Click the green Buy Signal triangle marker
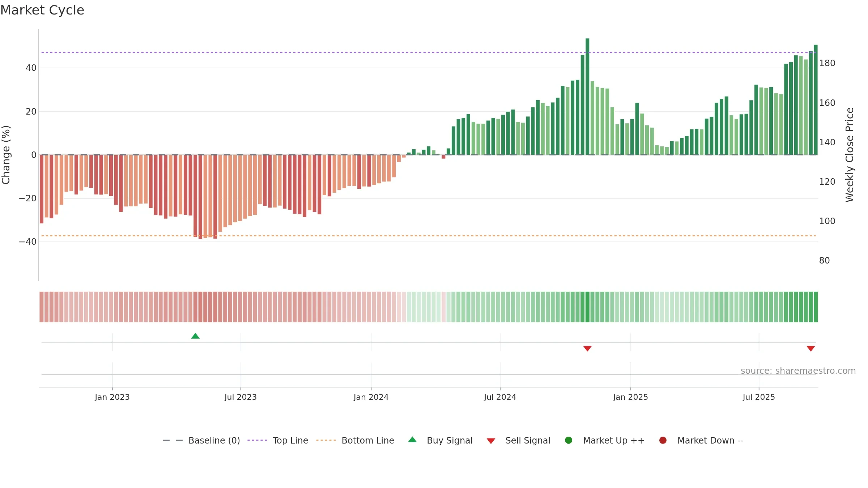 (195, 336)
